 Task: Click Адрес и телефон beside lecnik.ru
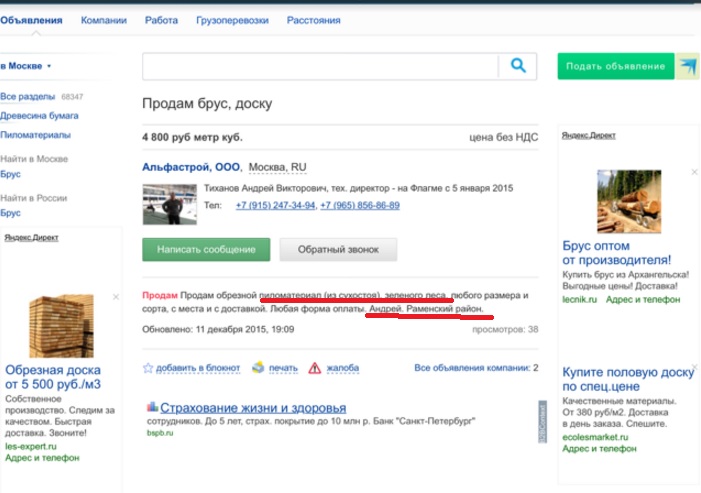[643, 299]
